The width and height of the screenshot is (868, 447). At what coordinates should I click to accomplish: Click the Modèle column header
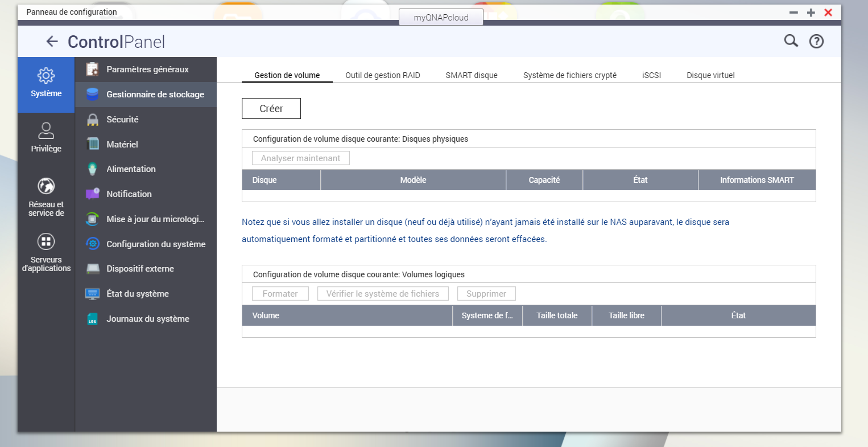(x=414, y=180)
